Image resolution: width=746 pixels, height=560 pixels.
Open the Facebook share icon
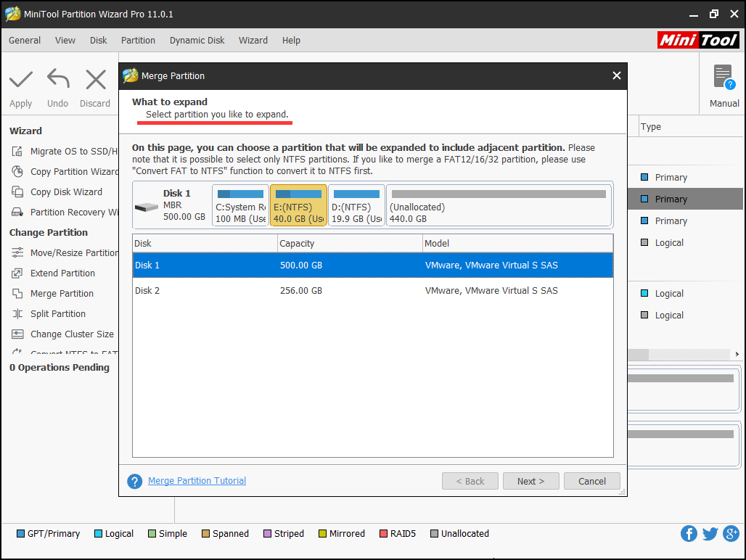point(689,533)
